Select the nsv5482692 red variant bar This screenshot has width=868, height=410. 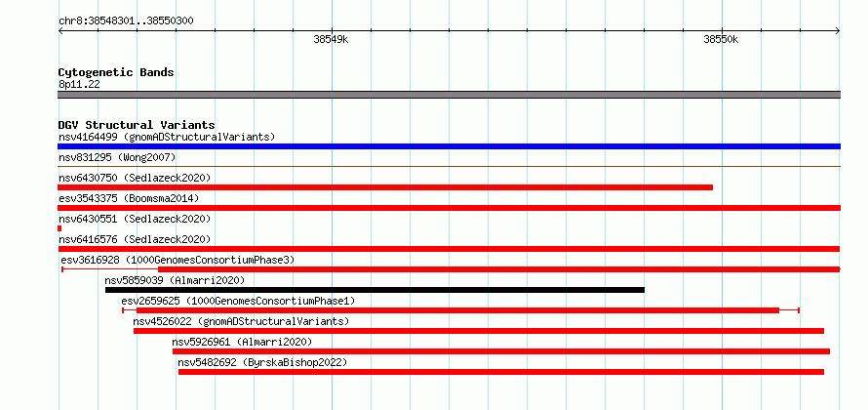(x=501, y=372)
